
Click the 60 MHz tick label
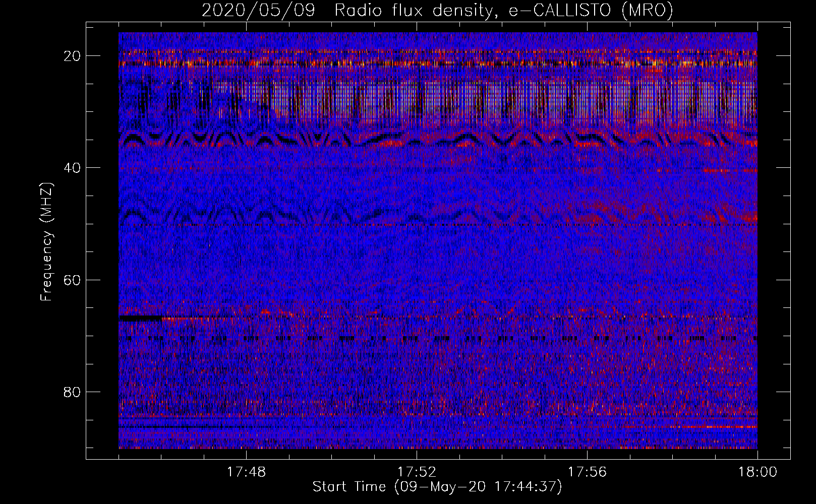pyautogui.click(x=73, y=280)
